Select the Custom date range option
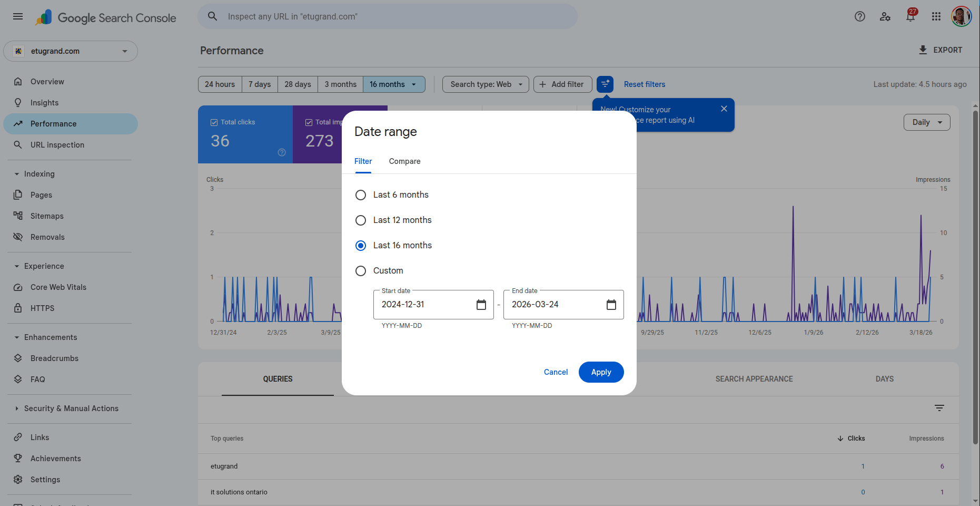This screenshot has width=980, height=506. point(361,271)
